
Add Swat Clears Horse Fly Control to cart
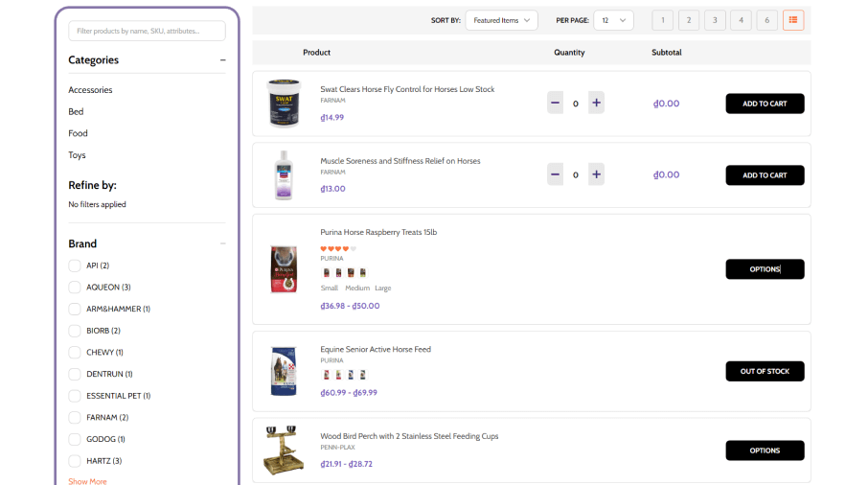pyautogui.click(x=765, y=104)
